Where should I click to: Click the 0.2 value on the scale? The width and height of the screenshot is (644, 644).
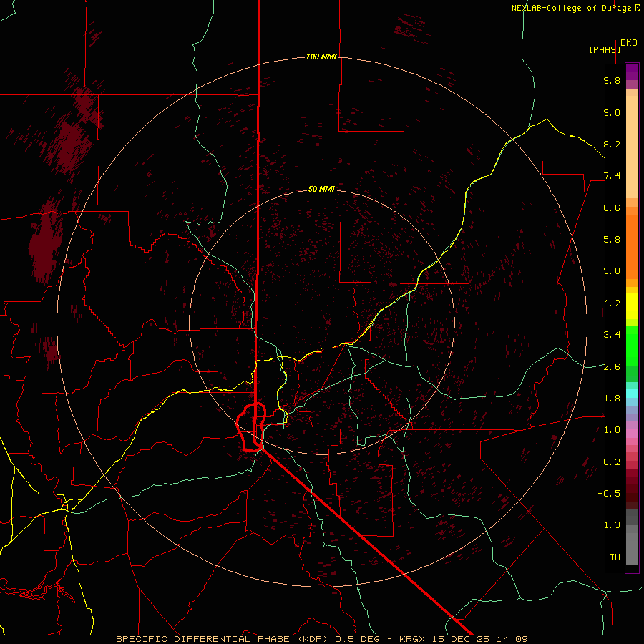[x=612, y=462]
